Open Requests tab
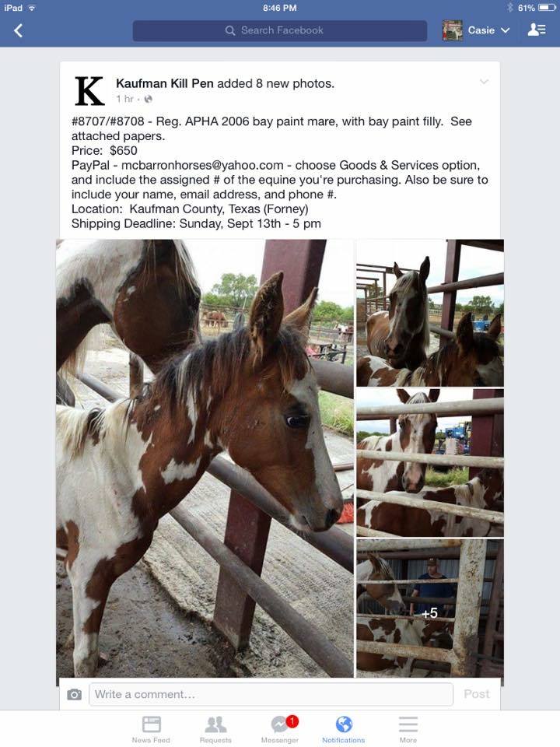 (x=215, y=729)
